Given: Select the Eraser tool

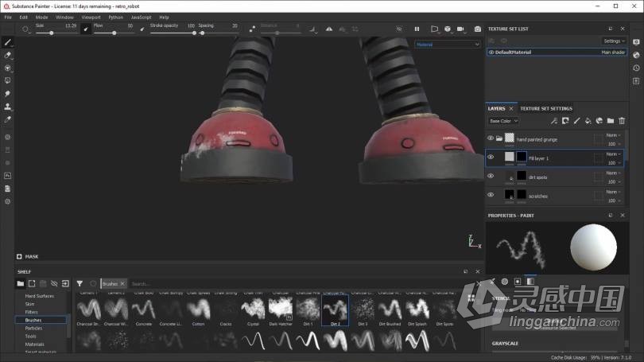Looking at the screenshot, I should 7,55.
